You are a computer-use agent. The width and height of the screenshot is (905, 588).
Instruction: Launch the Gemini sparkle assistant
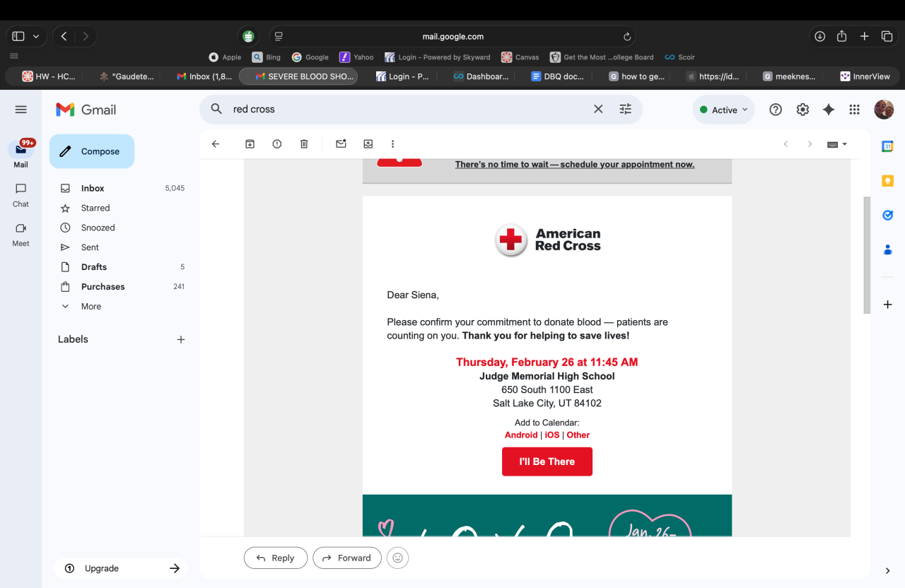pos(829,110)
